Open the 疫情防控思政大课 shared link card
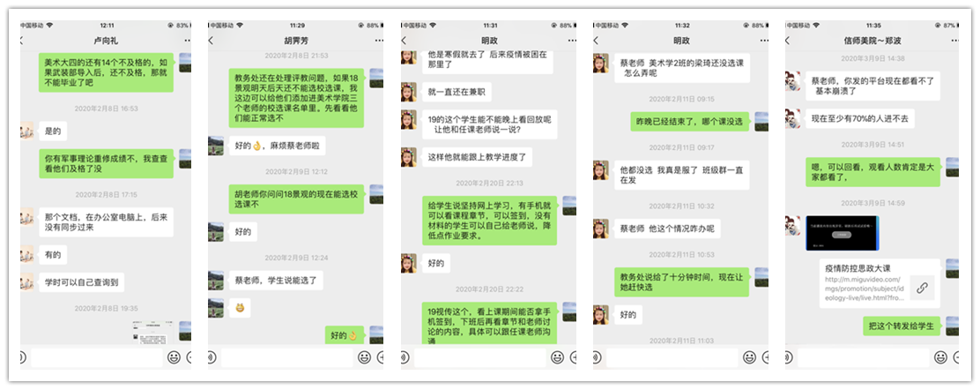Image resolution: width=980 pixels, height=390 pixels. point(876,283)
